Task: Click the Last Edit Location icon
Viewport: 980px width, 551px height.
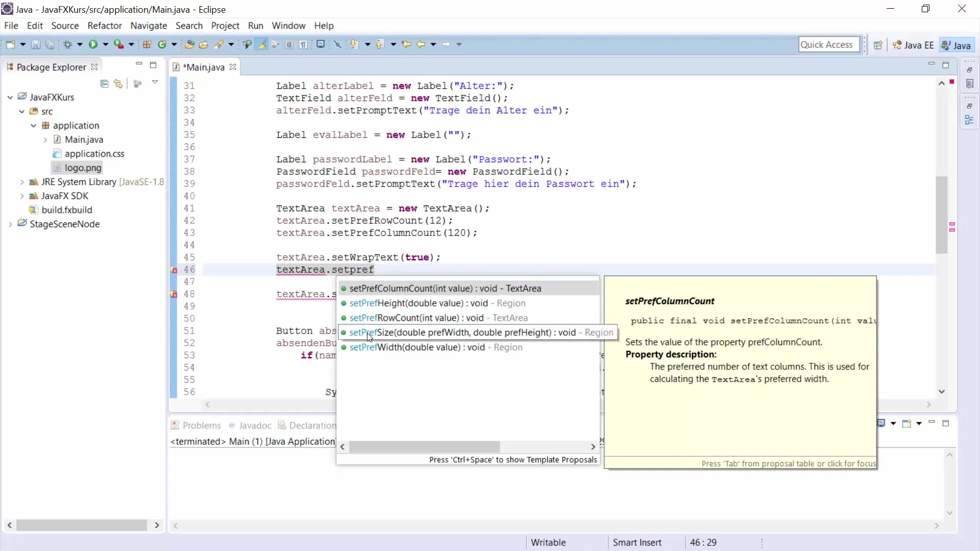Action: (406, 44)
